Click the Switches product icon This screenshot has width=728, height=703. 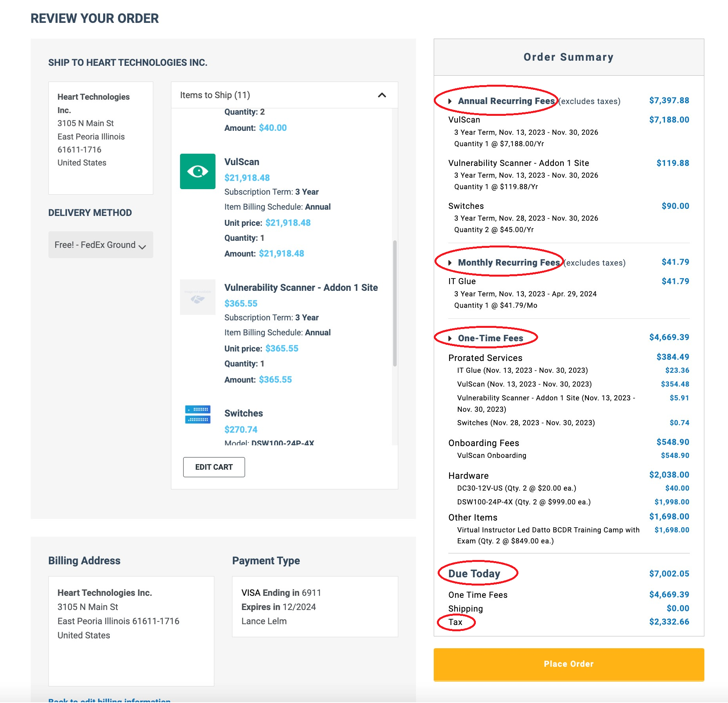click(x=197, y=414)
